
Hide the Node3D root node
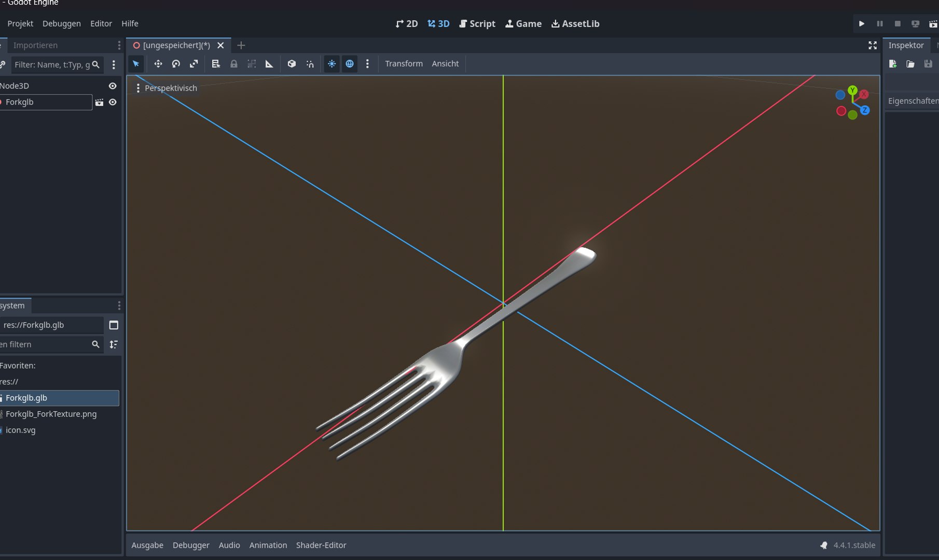pos(113,86)
